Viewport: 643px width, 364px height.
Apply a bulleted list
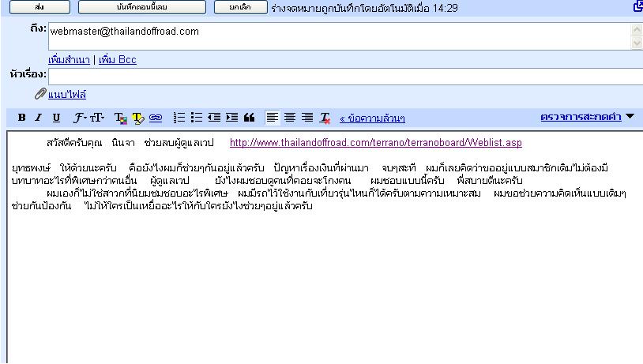coord(197,118)
